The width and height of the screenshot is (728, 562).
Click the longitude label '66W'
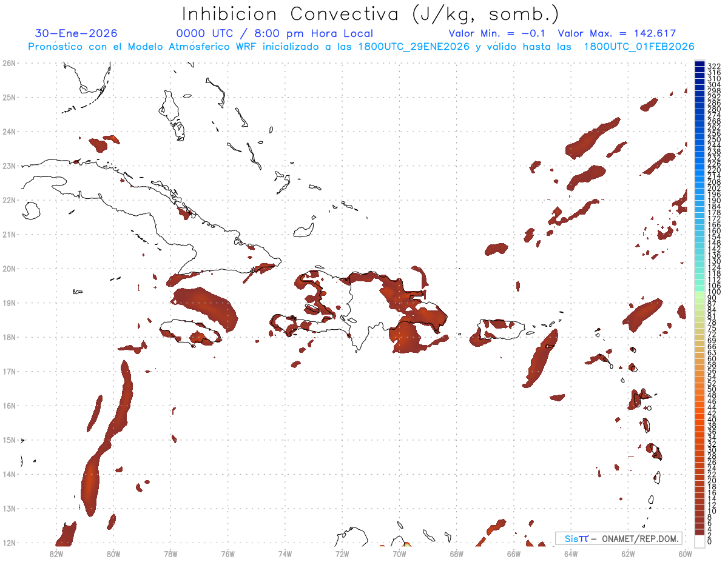(x=514, y=554)
